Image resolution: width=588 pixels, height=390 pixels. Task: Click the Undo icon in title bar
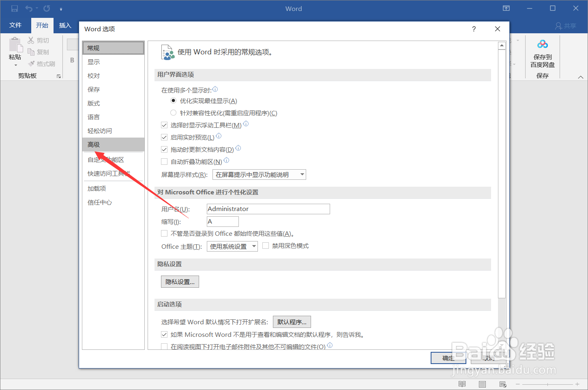click(29, 9)
